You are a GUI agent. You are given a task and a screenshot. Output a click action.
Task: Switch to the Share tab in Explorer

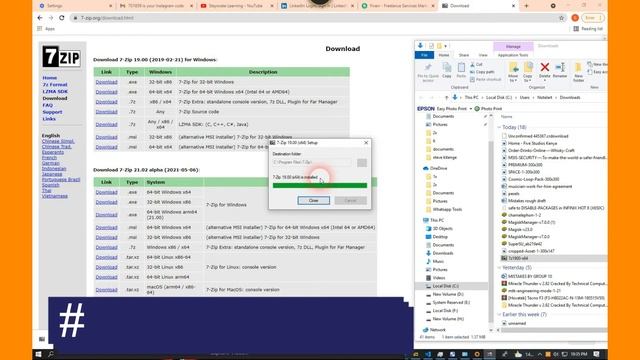tap(464, 55)
